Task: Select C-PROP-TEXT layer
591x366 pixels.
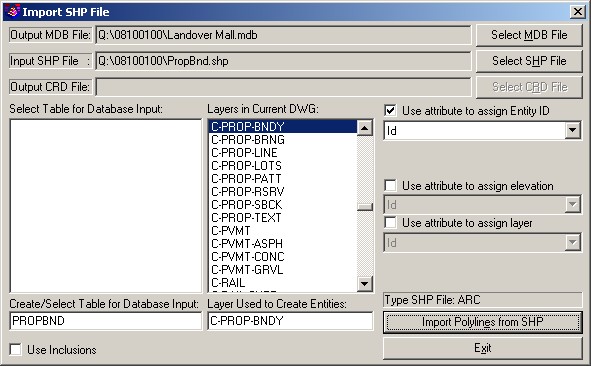Action: click(x=283, y=218)
